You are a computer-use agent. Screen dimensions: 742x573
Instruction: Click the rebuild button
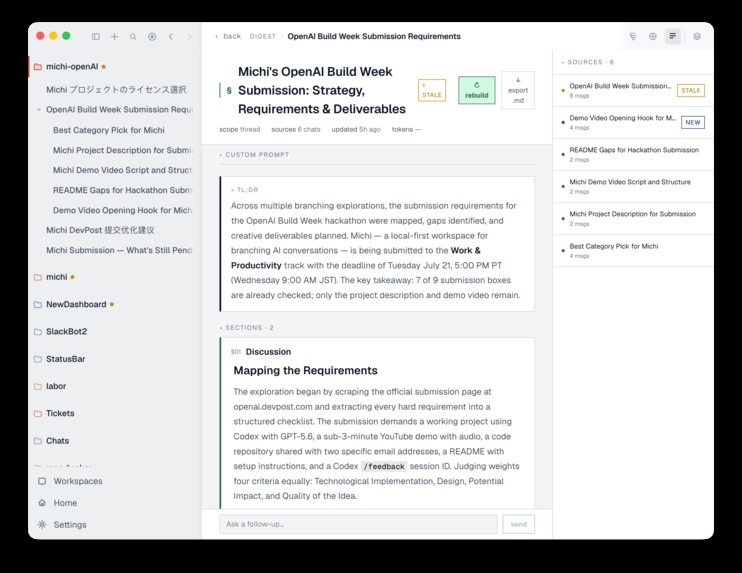tap(477, 90)
